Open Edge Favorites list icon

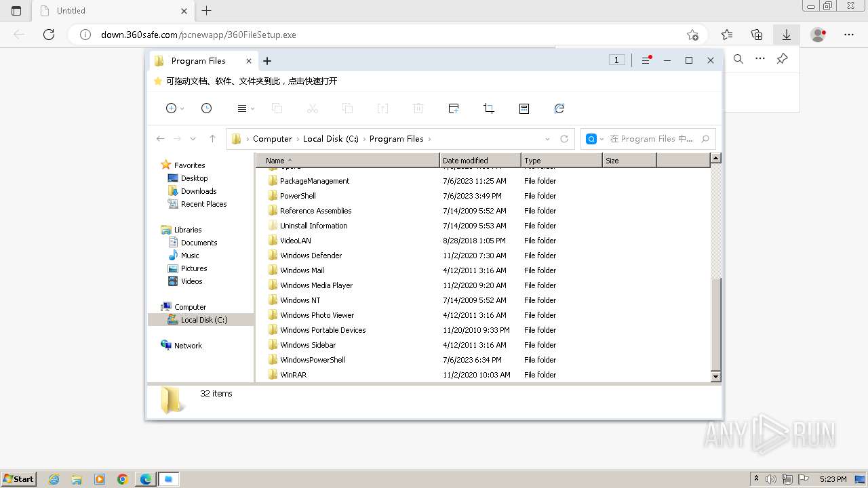coord(727,35)
